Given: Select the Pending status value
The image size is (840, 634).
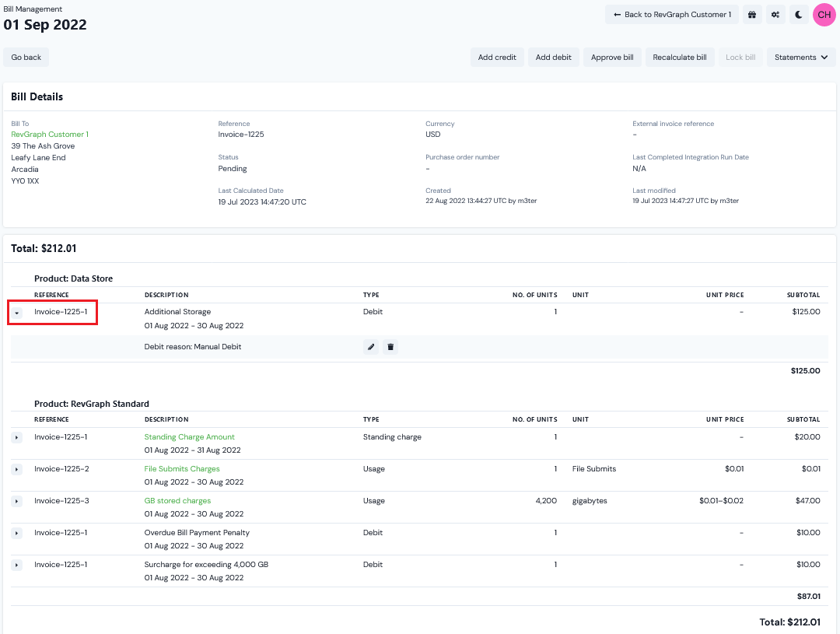Looking at the screenshot, I should point(233,168).
